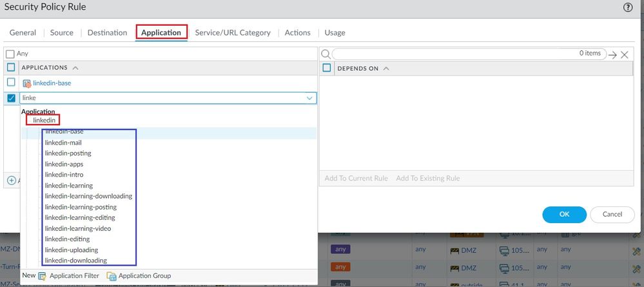Switch to the General tab
The width and height of the screenshot is (644, 287).
(23, 32)
